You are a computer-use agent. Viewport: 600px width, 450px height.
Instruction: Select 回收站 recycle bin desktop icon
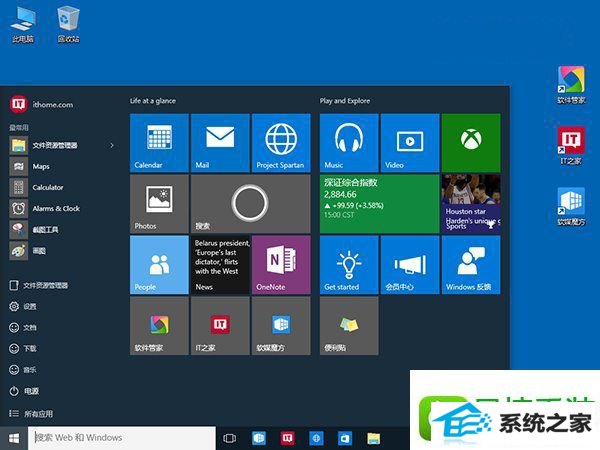tap(68, 24)
